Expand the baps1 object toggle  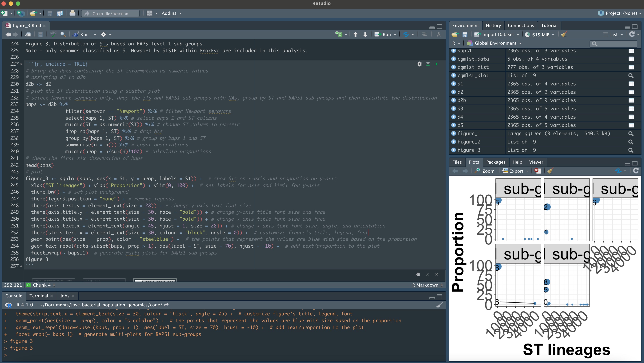453,50
